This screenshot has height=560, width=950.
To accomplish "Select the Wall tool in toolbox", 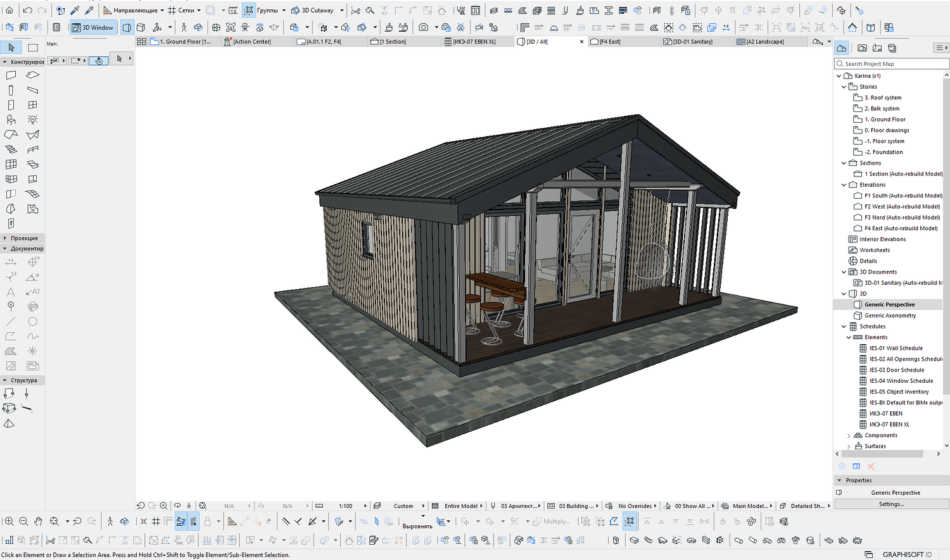I will click(x=11, y=75).
